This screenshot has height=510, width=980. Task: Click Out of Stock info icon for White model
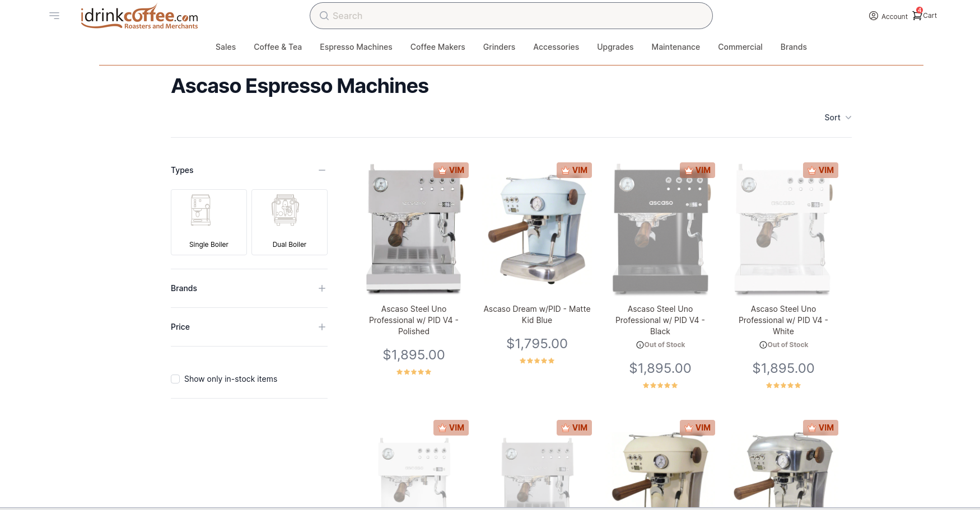pos(763,345)
